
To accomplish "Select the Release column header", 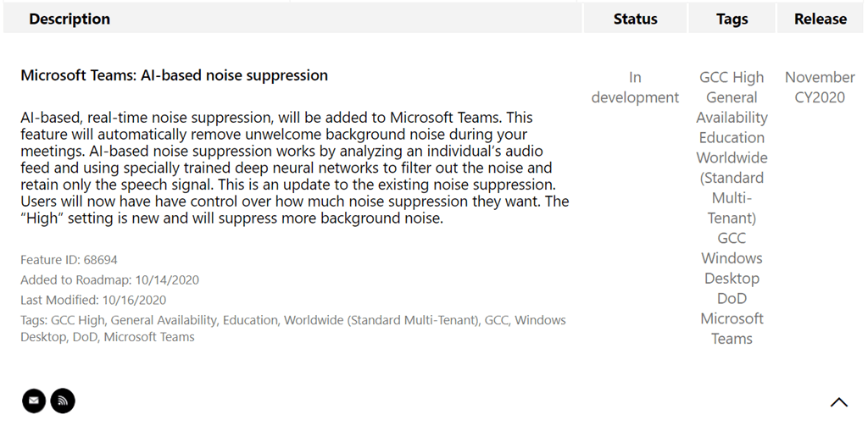I will 820,19.
